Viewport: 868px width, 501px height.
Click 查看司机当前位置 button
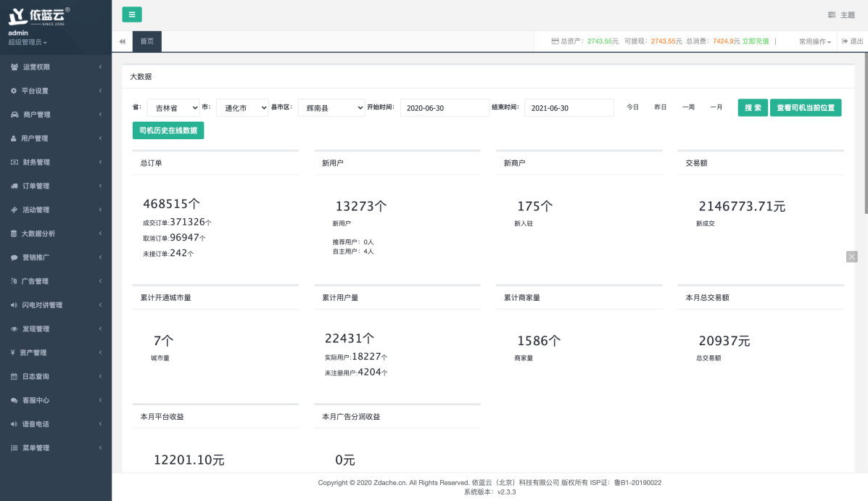805,108
